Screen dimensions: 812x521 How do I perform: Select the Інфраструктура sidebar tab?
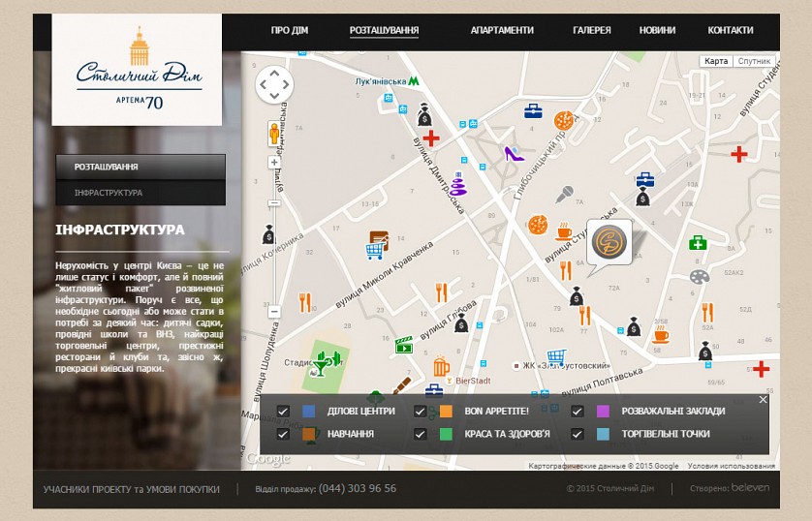(141, 193)
